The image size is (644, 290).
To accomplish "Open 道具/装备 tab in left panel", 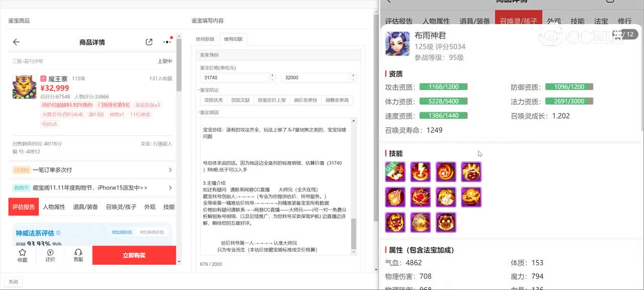I will (86, 207).
